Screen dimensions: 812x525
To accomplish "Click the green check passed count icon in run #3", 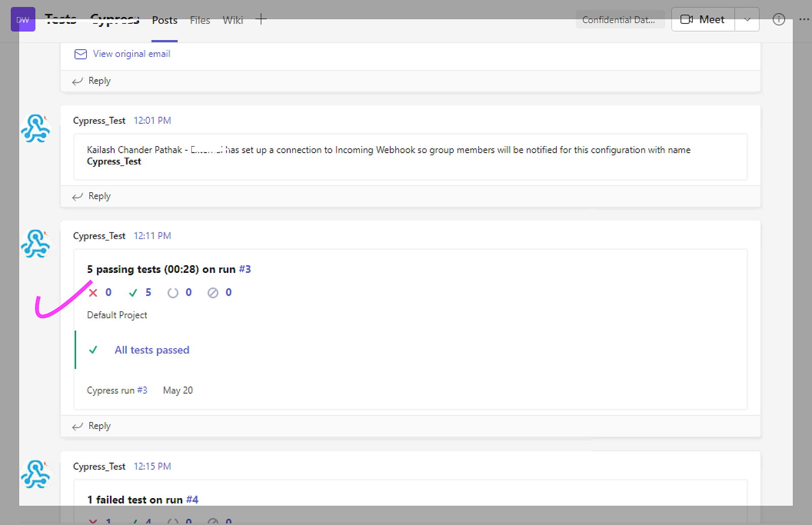I will click(133, 293).
